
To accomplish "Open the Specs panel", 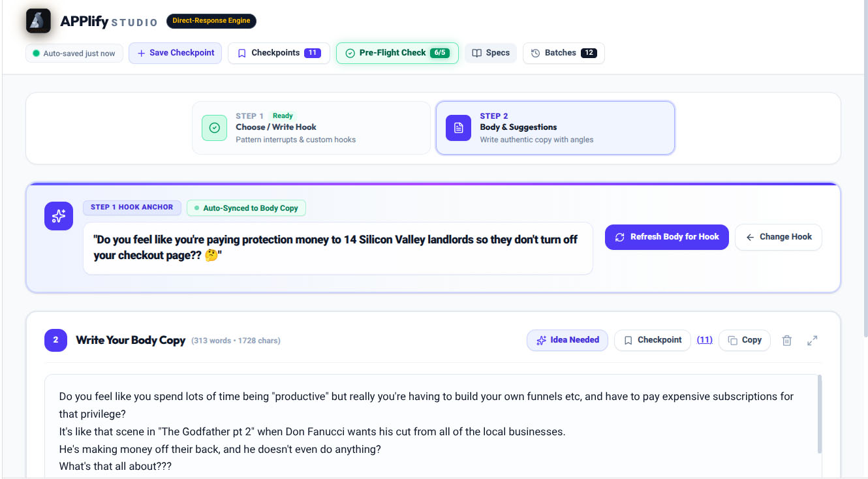I will click(491, 53).
